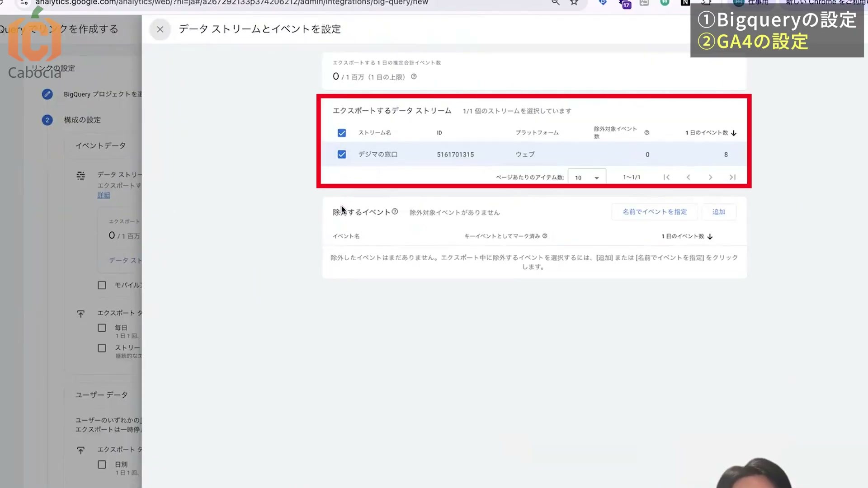Open the extension with badge 17
This screenshot has width=868, height=488.
tap(625, 4)
